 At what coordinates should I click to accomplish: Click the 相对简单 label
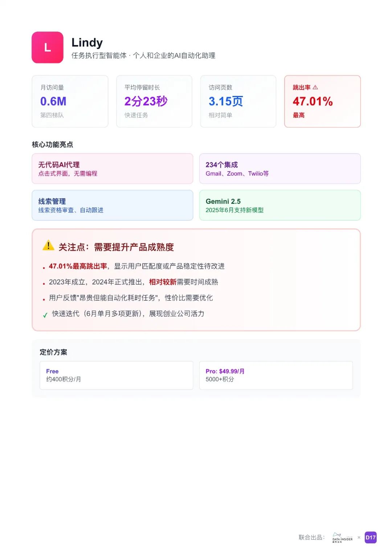(220, 115)
